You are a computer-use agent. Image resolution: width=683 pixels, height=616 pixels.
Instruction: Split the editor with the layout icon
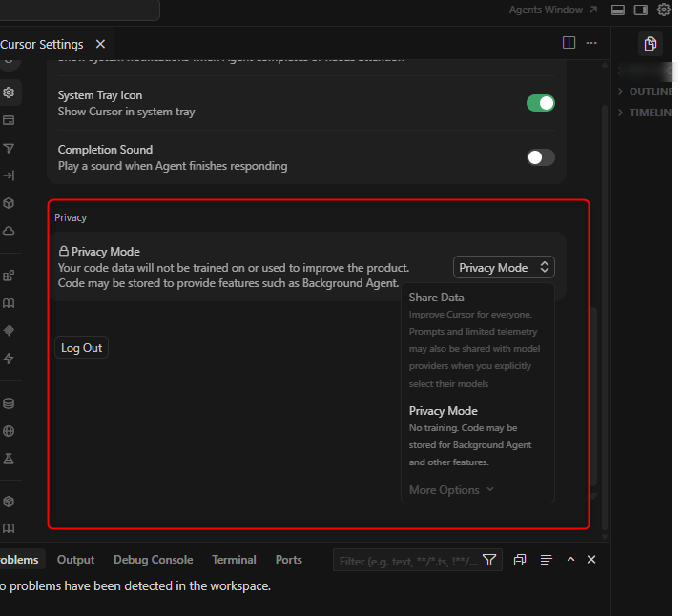(569, 43)
